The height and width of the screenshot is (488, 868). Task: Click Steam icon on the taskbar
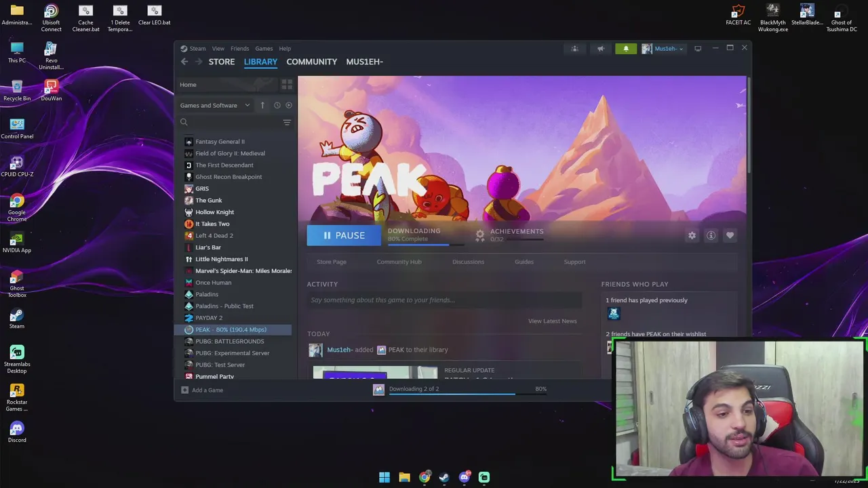tap(444, 477)
